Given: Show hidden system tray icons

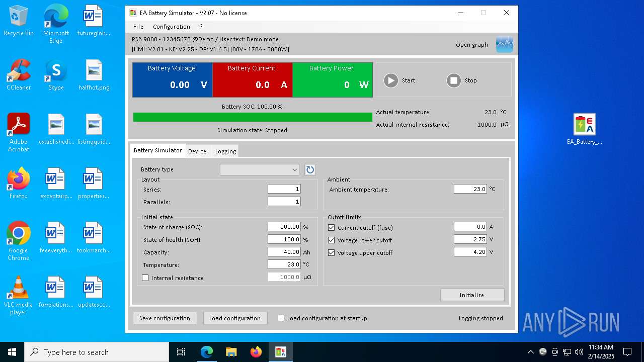Looking at the screenshot, I should [x=530, y=352].
